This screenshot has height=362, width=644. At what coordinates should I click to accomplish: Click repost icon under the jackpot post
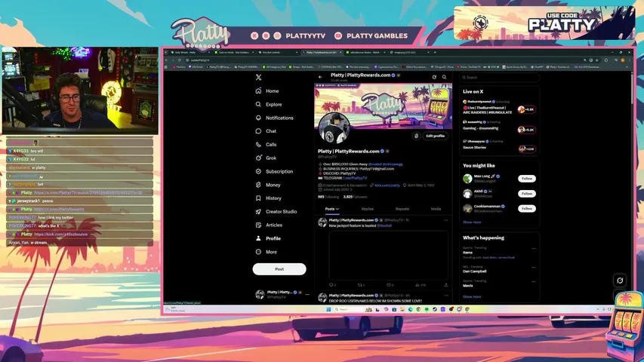pyautogui.click(x=361, y=285)
